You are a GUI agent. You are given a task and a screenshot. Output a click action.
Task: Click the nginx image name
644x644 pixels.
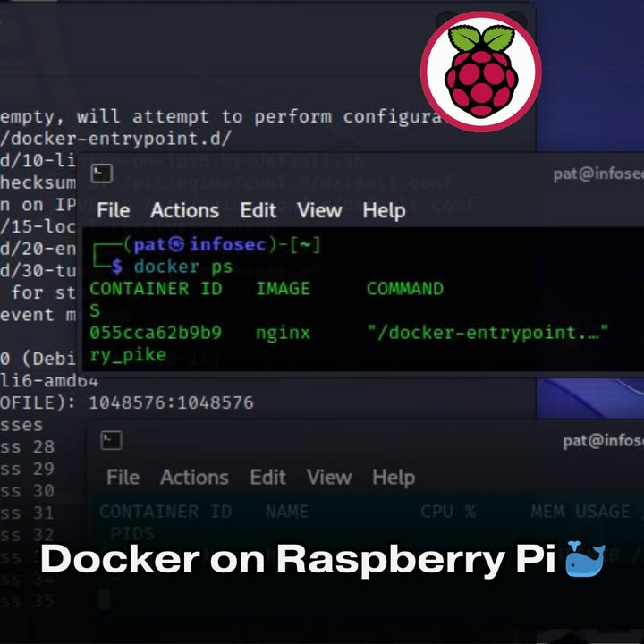[283, 334]
